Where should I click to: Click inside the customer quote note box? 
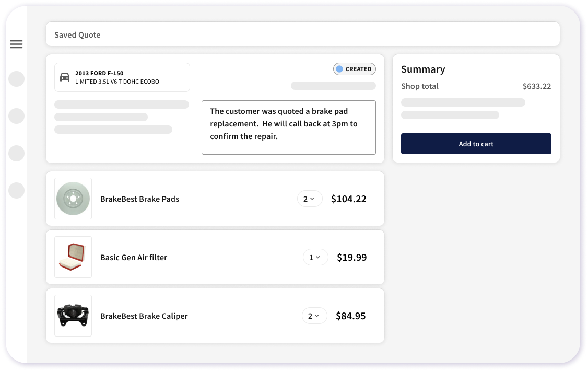pyautogui.click(x=289, y=127)
